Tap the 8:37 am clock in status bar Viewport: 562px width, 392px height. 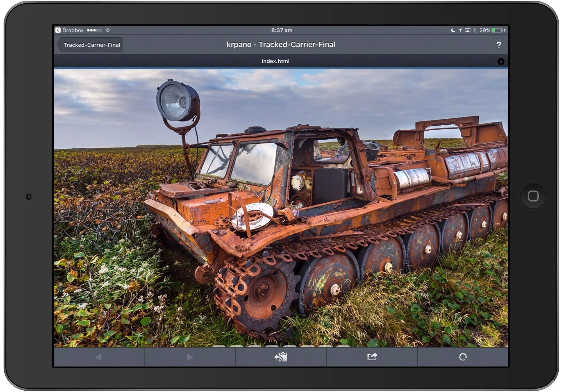click(x=282, y=30)
